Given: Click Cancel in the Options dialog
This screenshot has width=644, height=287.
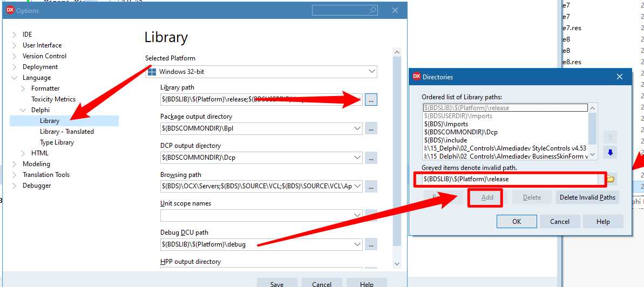Looking at the screenshot, I should click(x=322, y=283).
